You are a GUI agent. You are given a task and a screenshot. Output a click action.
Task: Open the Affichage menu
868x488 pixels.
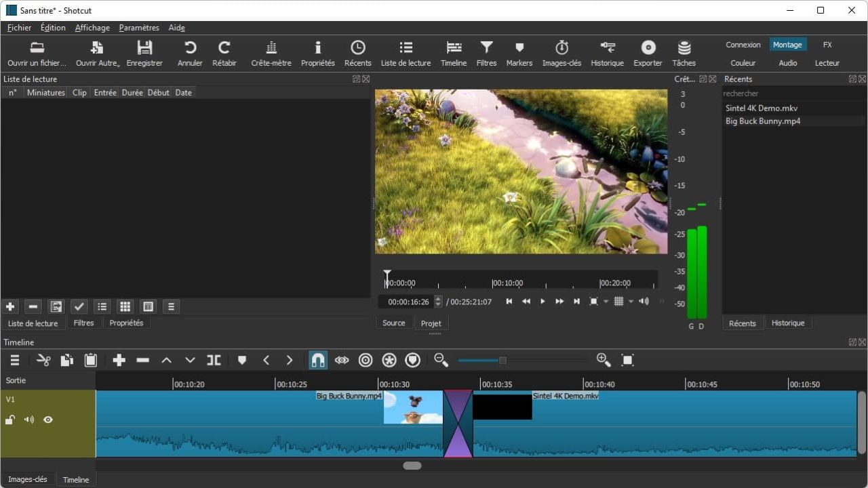click(92, 28)
